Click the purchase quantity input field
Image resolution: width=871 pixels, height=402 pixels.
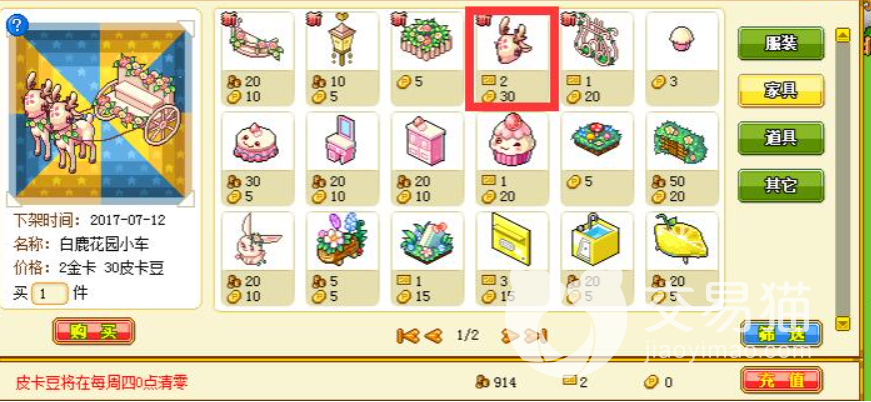[x=49, y=294]
